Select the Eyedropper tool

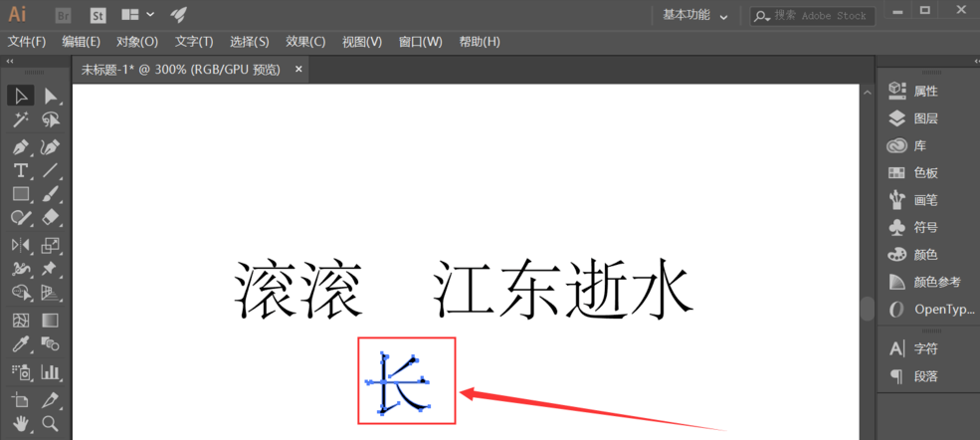point(20,344)
